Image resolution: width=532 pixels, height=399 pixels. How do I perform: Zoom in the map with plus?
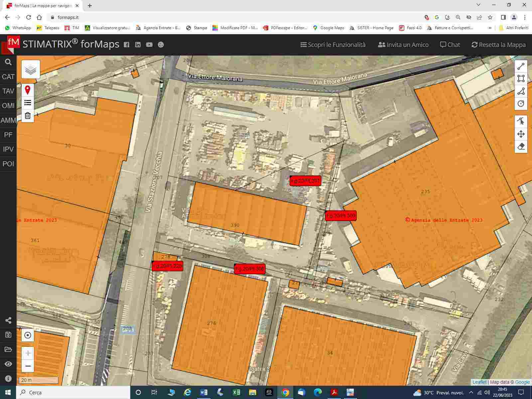click(28, 353)
